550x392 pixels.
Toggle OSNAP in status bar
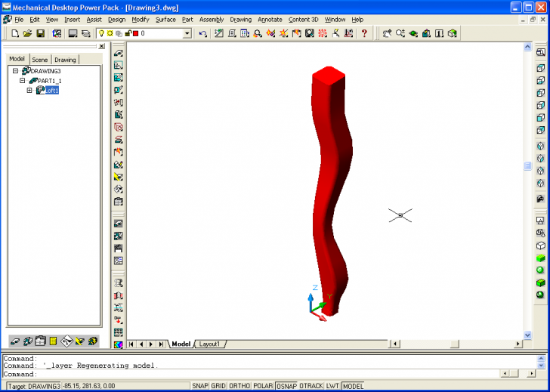coord(286,386)
